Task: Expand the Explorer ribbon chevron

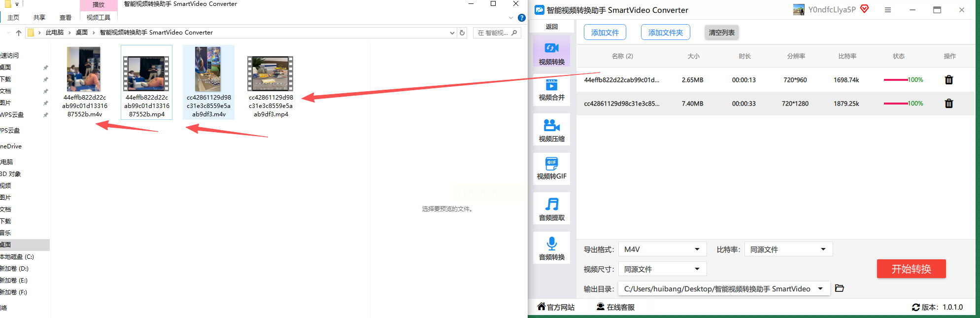Action: (x=511, y=18)
